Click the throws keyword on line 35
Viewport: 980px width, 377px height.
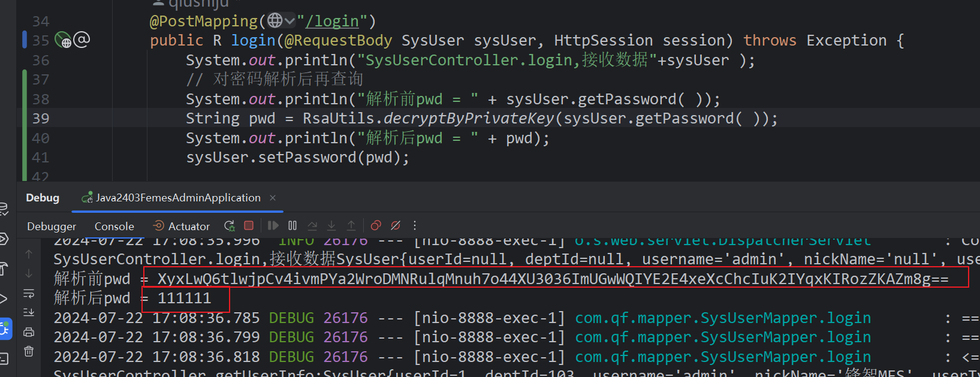770,40
